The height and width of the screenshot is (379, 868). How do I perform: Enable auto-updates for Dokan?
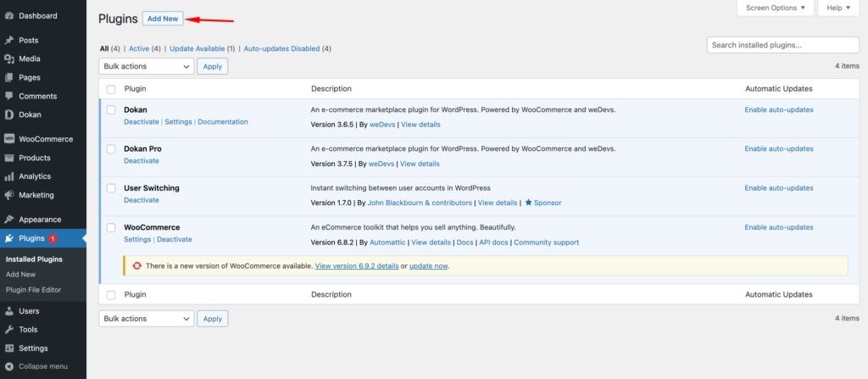[779, 110]
